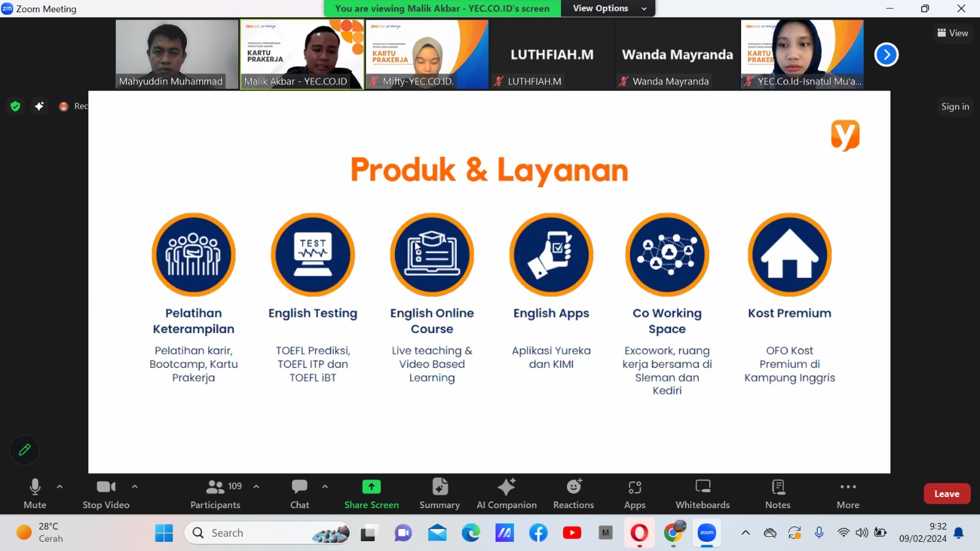This screenshot has width=980, height=551.
Task: Stop Video camera toggle
Action: pos(106,493)
